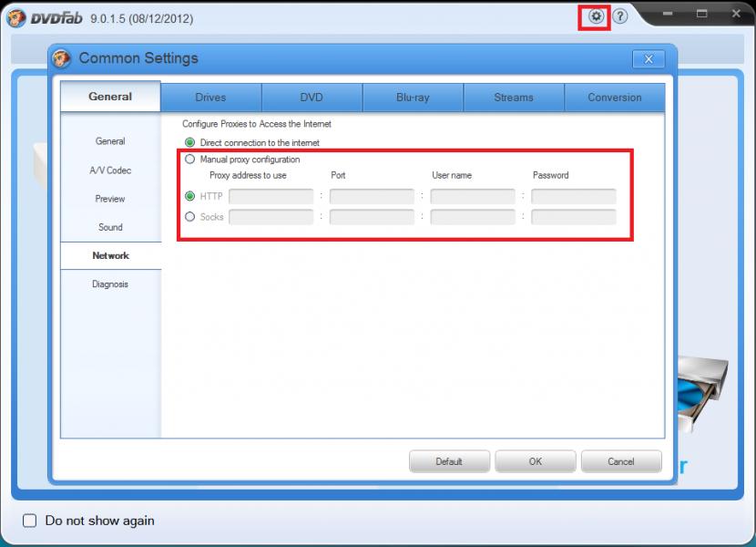Focus the HTTP port field
This screenshot has width=756, height=547.
point(372,197)
